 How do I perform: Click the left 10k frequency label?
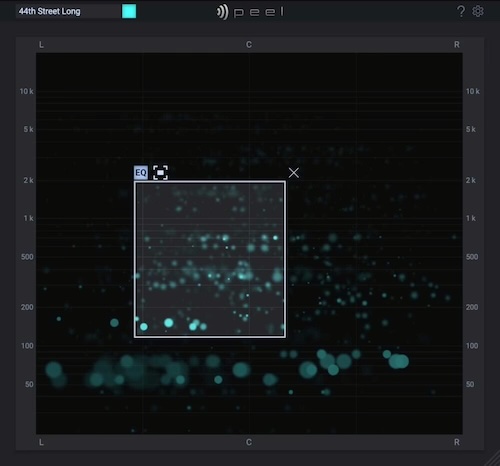pos(26,91)
